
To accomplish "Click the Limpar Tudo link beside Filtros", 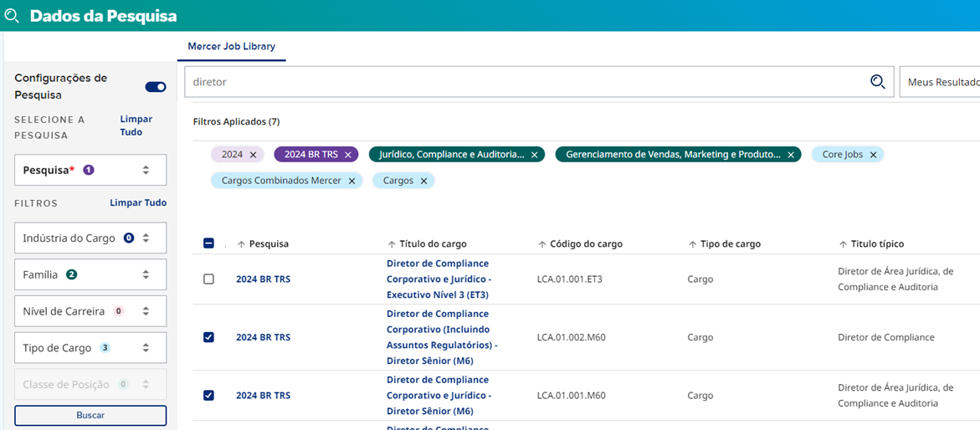I will pos(138,202).
